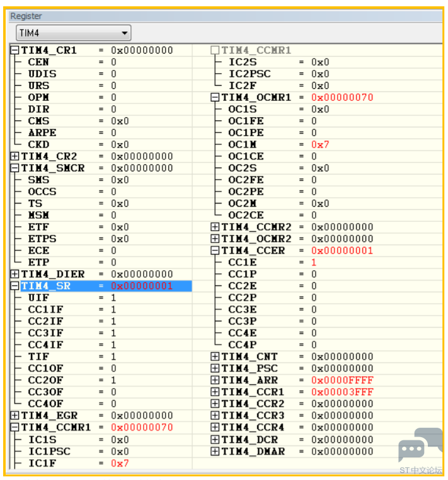Open the TIM4 peripheral dropdown
448x480 pixels.
pyautogui.click(x=125, y=33)
